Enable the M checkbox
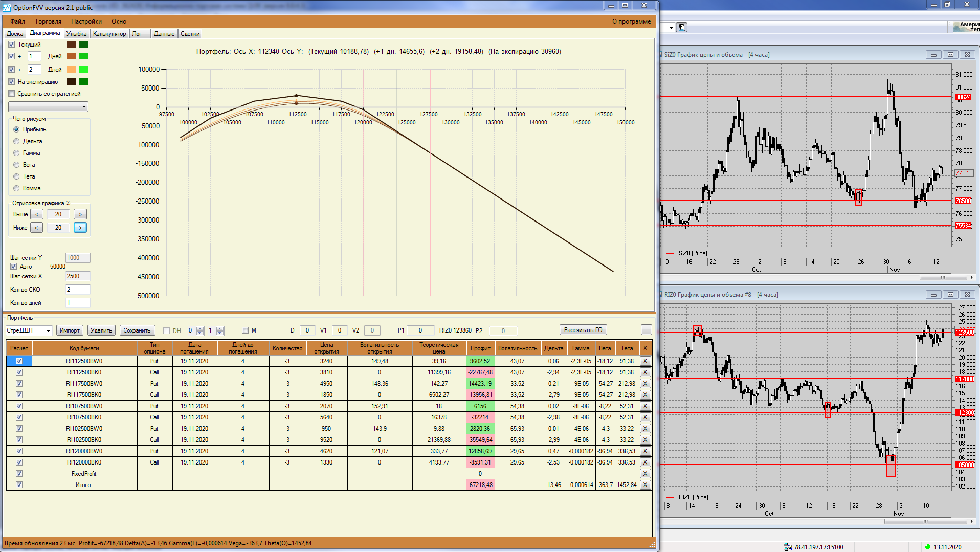 pos(245,330)
